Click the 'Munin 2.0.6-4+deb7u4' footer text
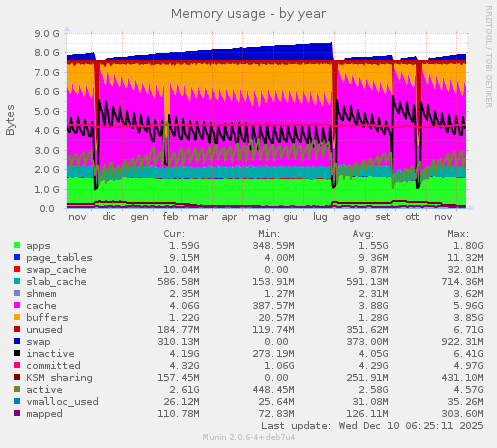The image size is (497, 448). (x=249, y=437)
